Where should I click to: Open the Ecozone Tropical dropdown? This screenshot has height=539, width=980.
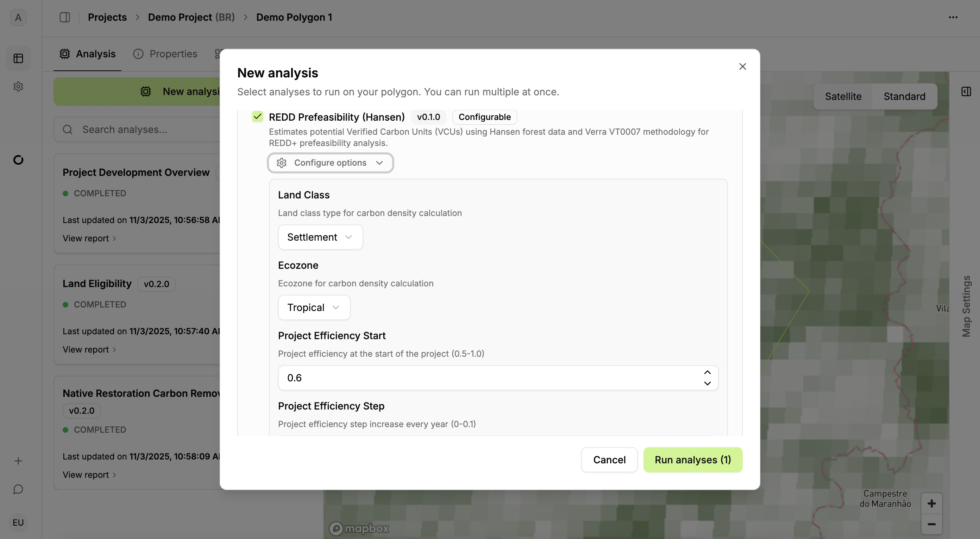tap(314, 307)
